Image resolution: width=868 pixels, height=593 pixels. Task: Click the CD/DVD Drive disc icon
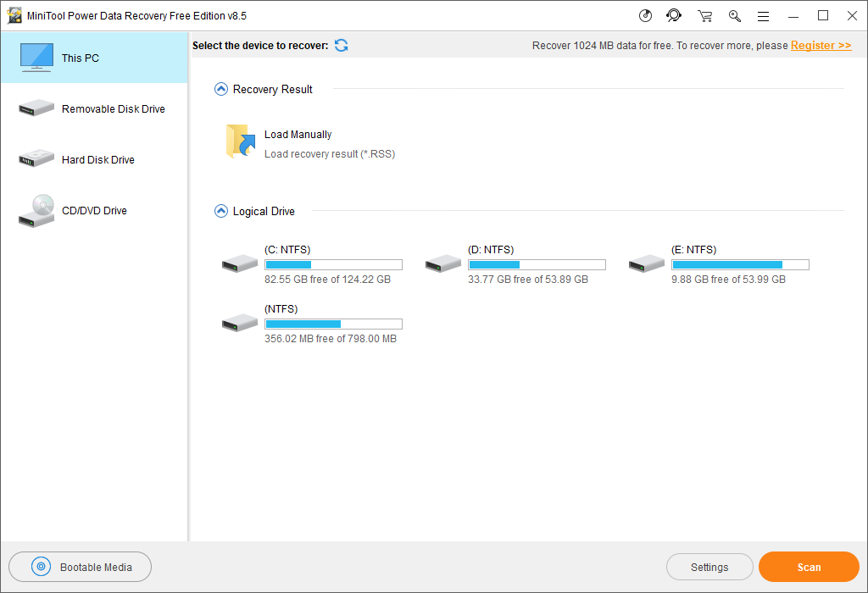[36, 211]
